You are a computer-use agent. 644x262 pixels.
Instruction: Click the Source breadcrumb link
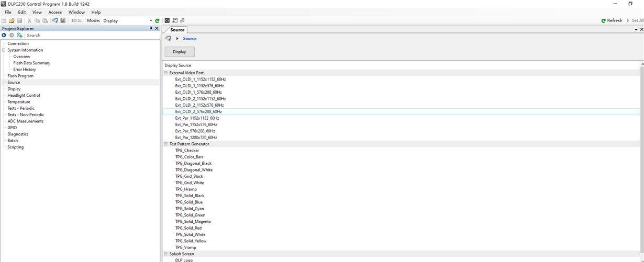(190, 39)
